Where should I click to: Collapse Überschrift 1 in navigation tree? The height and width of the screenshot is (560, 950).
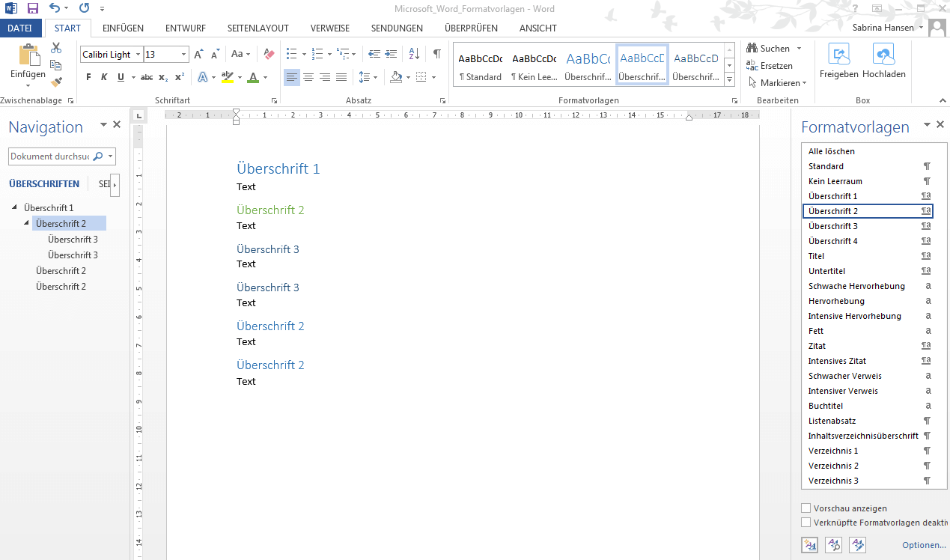pyautogui.click(x=16, y=207)
